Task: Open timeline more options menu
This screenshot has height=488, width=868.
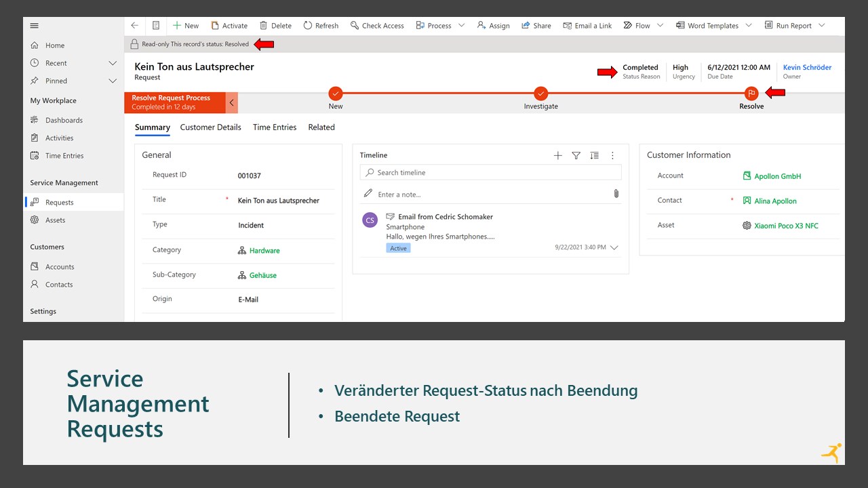Action: tap(612, 155)
